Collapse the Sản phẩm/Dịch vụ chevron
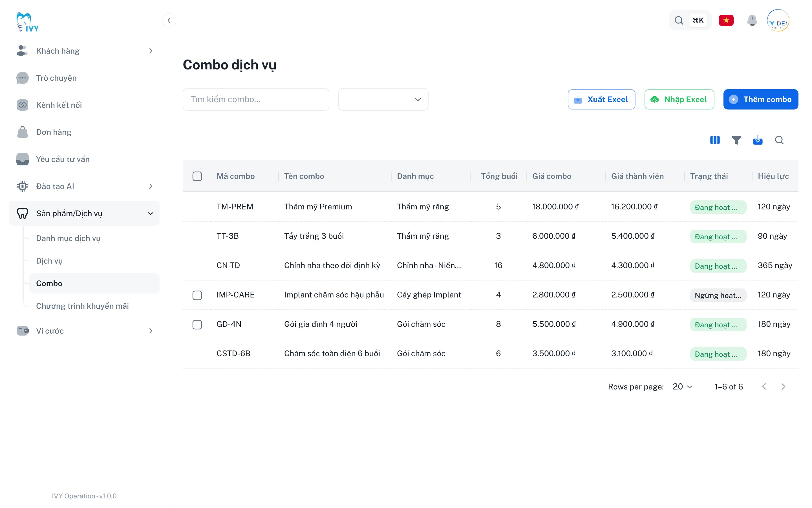Screen dimensions: 812x508 tap(151, 213)
